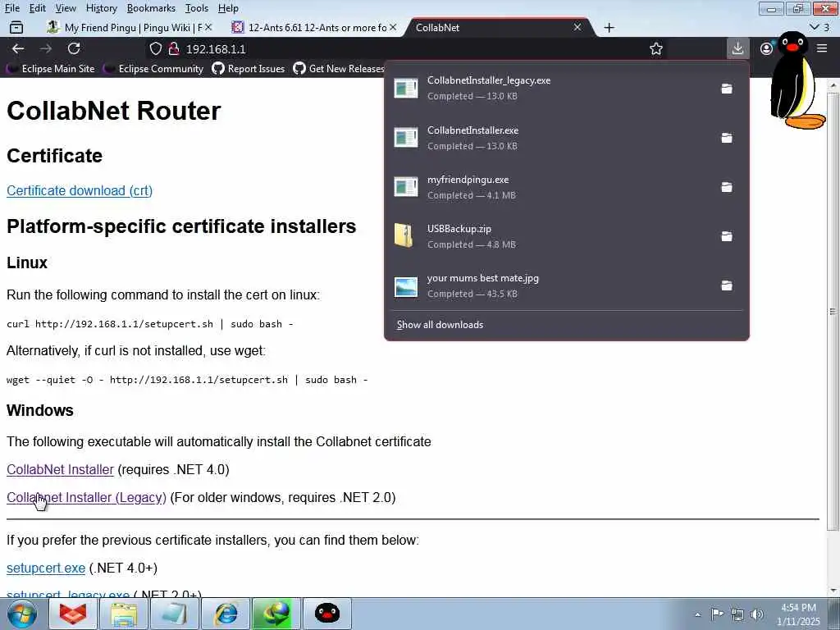Open the Action Center flag icon
840x630 pixels.
click(x=717, y=614)
